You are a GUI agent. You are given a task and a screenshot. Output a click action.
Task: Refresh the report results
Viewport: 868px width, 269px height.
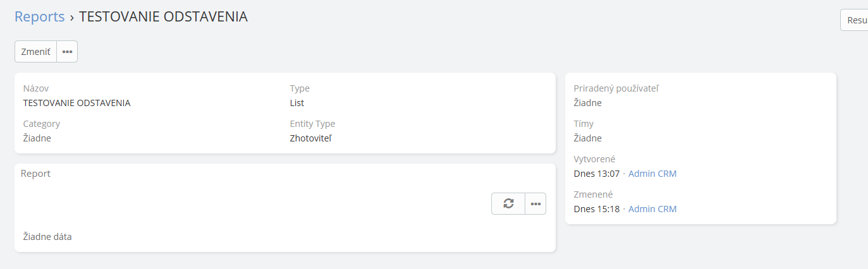click(508, 203)
